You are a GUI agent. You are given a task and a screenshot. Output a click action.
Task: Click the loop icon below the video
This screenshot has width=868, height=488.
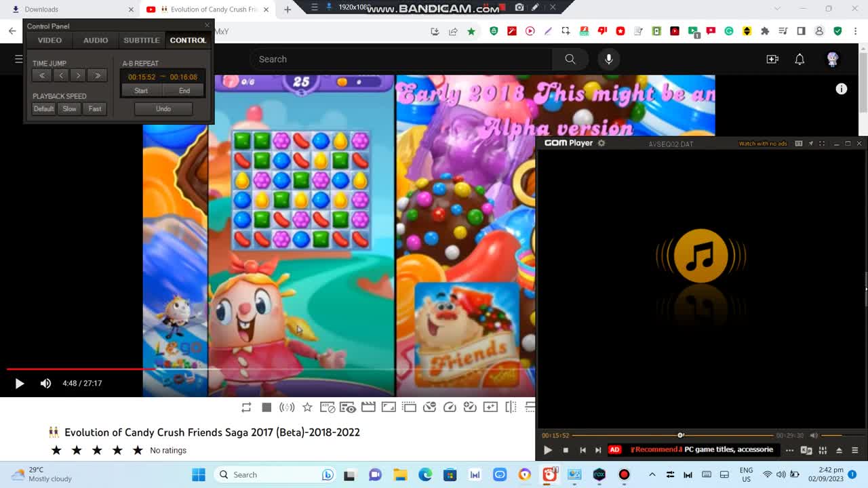coord(246,407)
